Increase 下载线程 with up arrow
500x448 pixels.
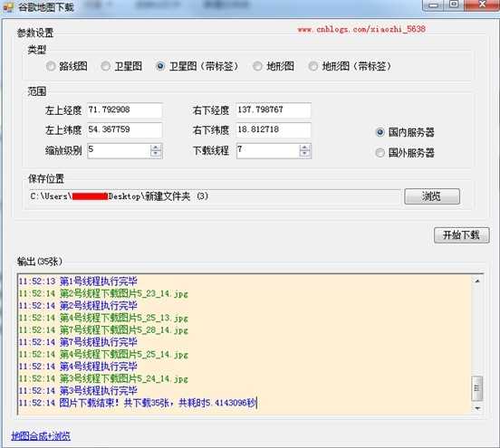click(x=305, y=148)
